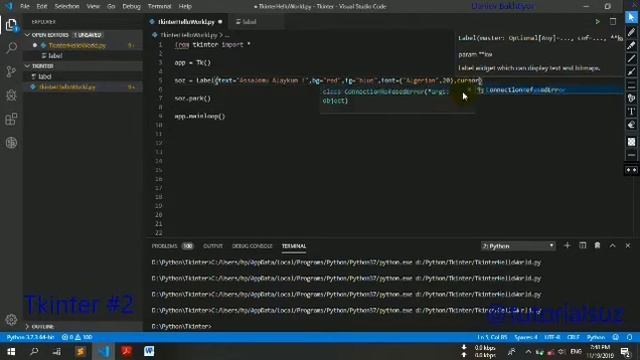Select the straight line annotation tool
Image resolution: width=640 pixels, height=360 pixels.
631,58
